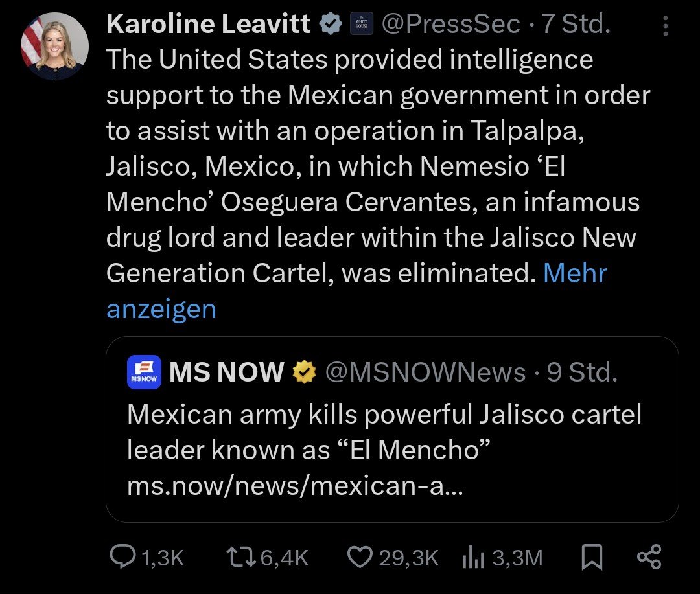Open Karoline Leavitt's profile picture

pyautogui.click(x=54, y=46)
